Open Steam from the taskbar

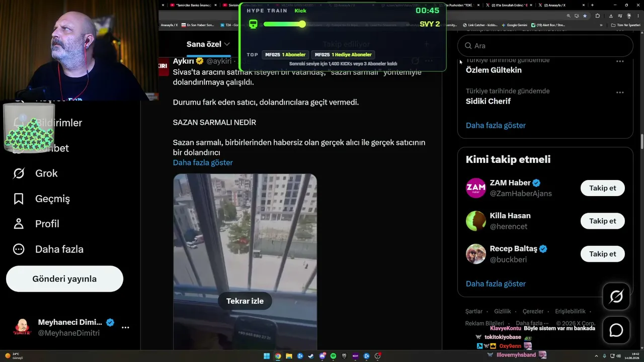[x=311, y=356]
